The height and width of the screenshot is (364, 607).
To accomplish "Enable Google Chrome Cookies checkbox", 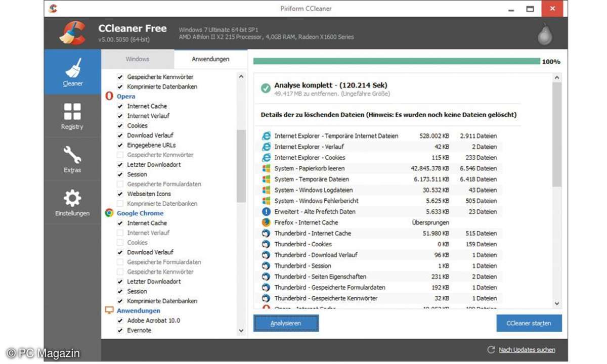I will tap(120, 242).
